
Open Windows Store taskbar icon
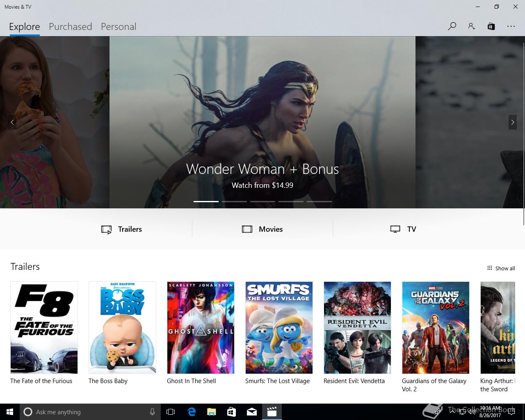[x=231, y=412]
